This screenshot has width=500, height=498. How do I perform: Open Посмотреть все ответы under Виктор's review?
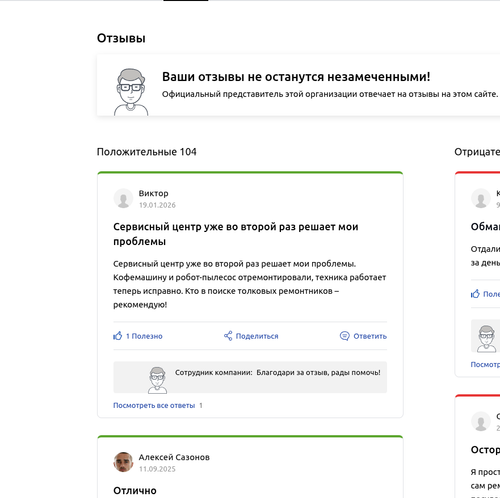click(154, 405)
